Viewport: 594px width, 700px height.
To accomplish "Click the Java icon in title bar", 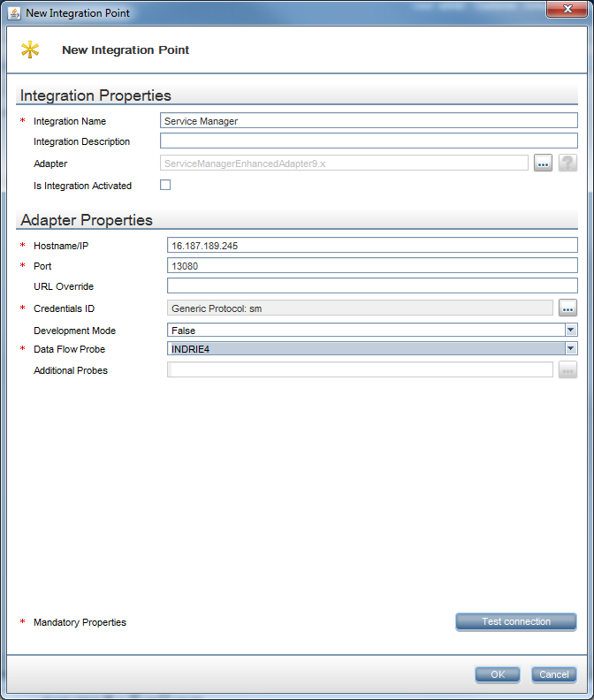I will click(x=14, y=13).
